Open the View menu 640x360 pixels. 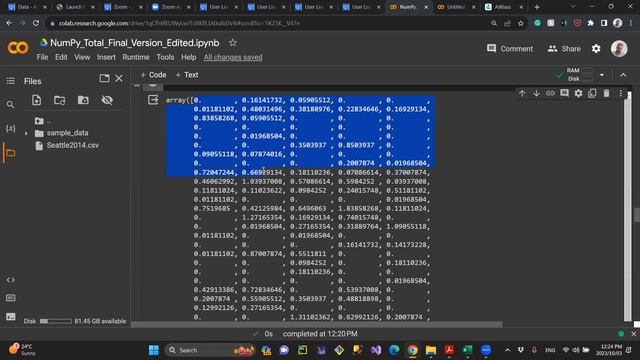point(82,57)
